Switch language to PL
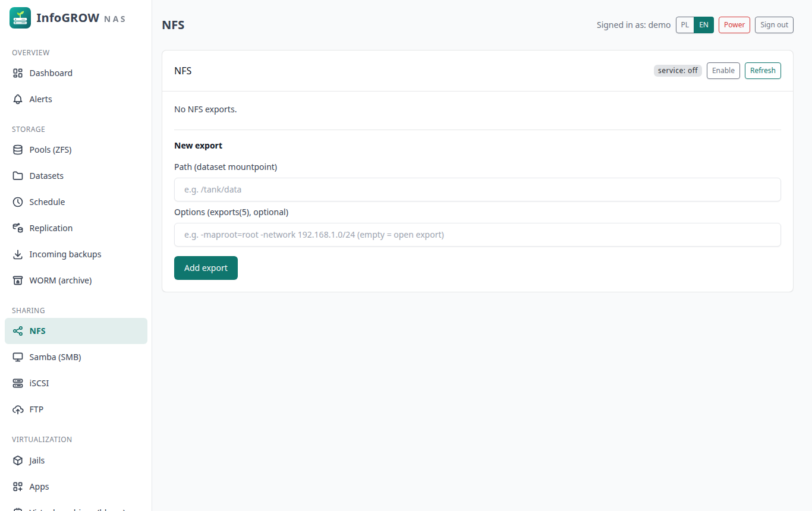This screenshot has width=812, height=511. (685, 25)
